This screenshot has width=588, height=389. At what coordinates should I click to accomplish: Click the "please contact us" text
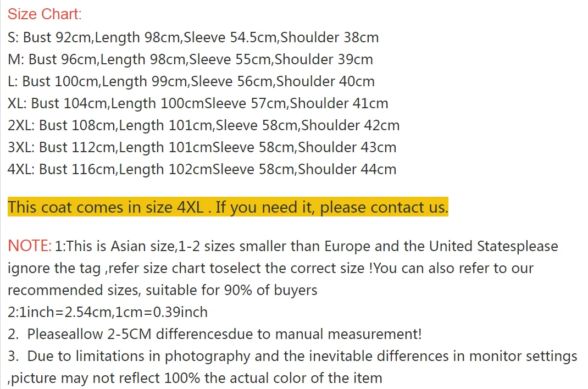(x=384, y=208)
